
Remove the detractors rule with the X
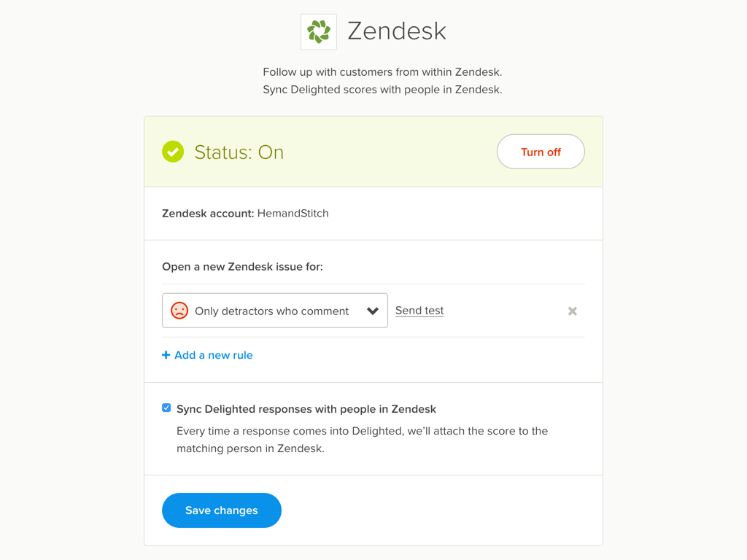pyautogui.click(x=573, y=311)
